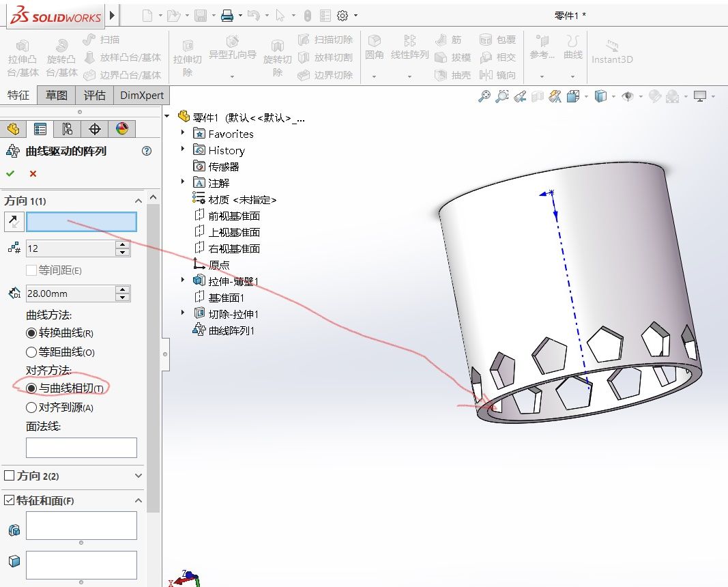Open the PropertyManager tab icon
This screenshot has height=587, width=728.
point(40,128)
